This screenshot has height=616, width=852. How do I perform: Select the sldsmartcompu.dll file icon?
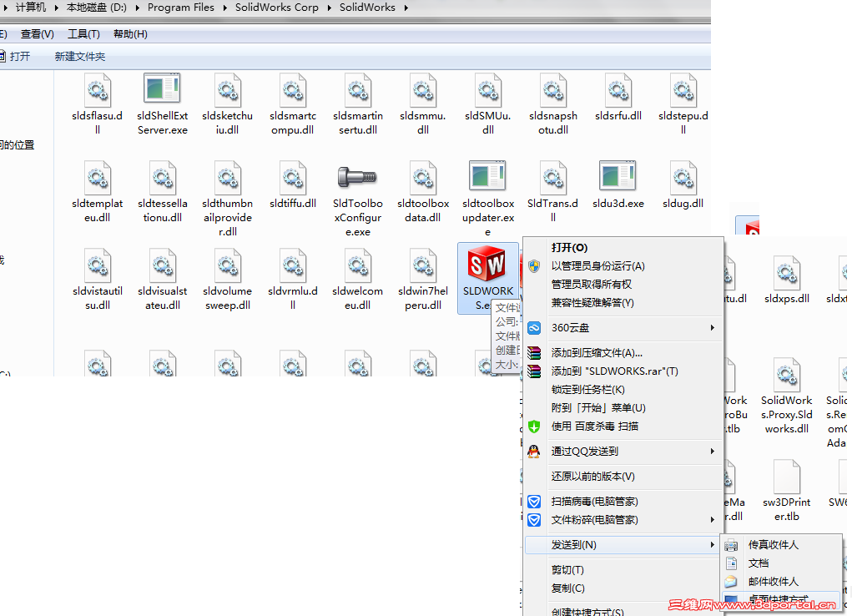click(x=292, y=90)
